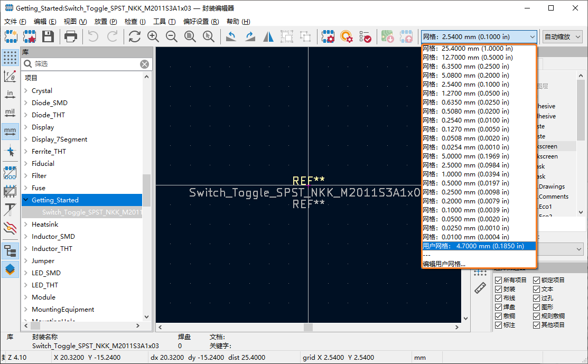Click the load footprint from board icon
Viewport: 588px width, 364px height.
pos(387,37)
